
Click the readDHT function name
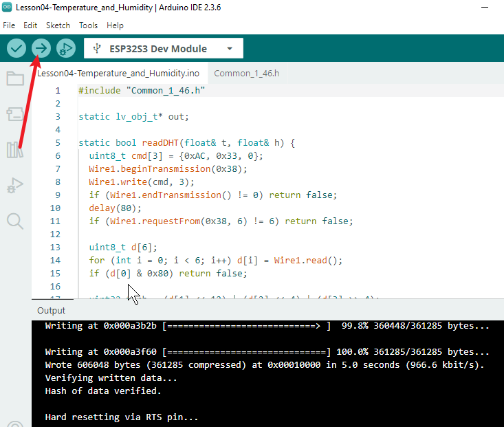[160, 143]
